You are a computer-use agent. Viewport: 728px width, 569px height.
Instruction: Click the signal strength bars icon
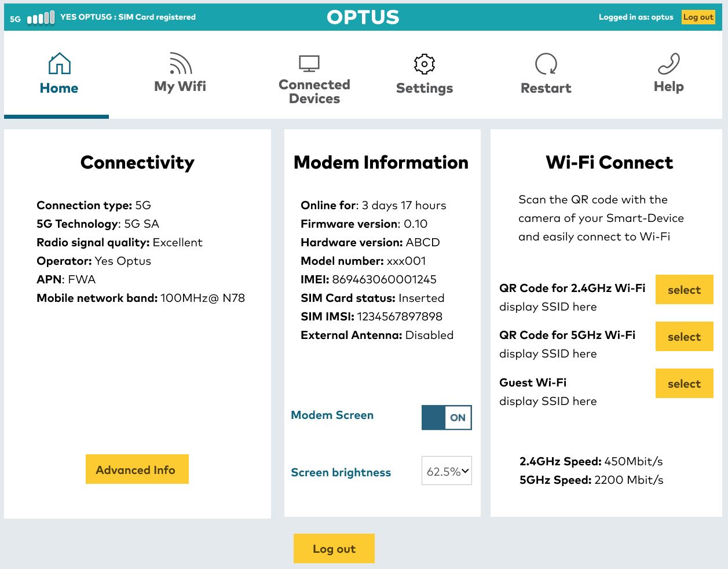[x=41, y=18]
